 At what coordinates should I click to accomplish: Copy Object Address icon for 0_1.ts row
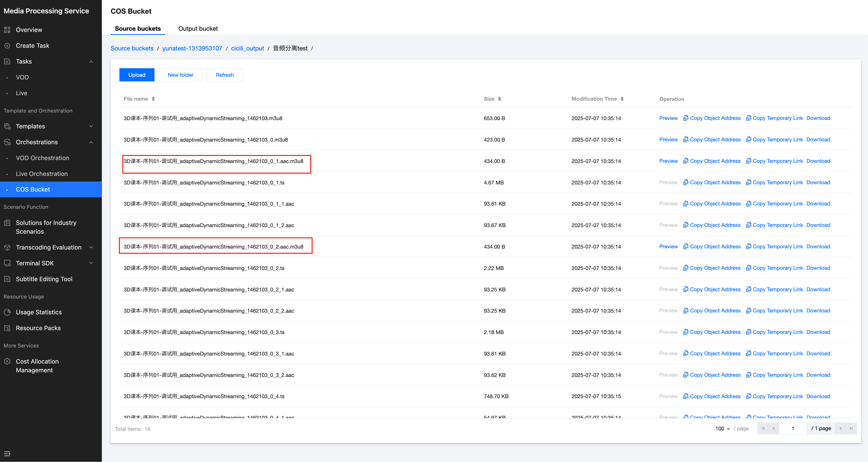686,182
